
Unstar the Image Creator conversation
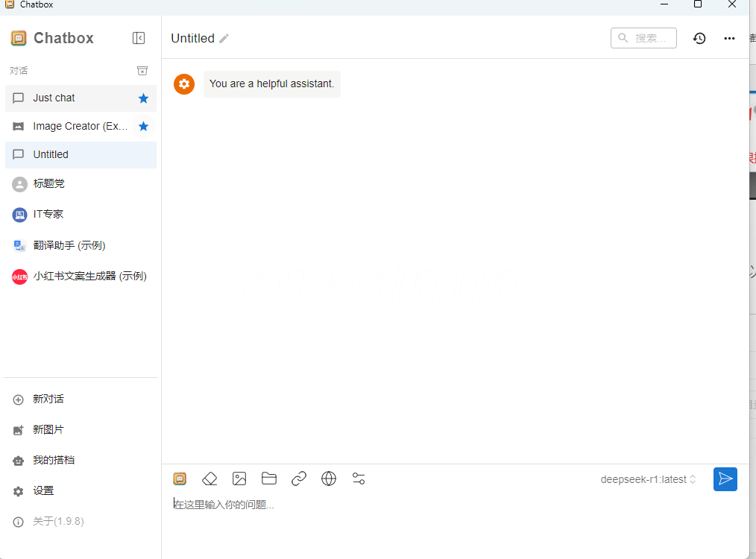[x=143, y=127]
